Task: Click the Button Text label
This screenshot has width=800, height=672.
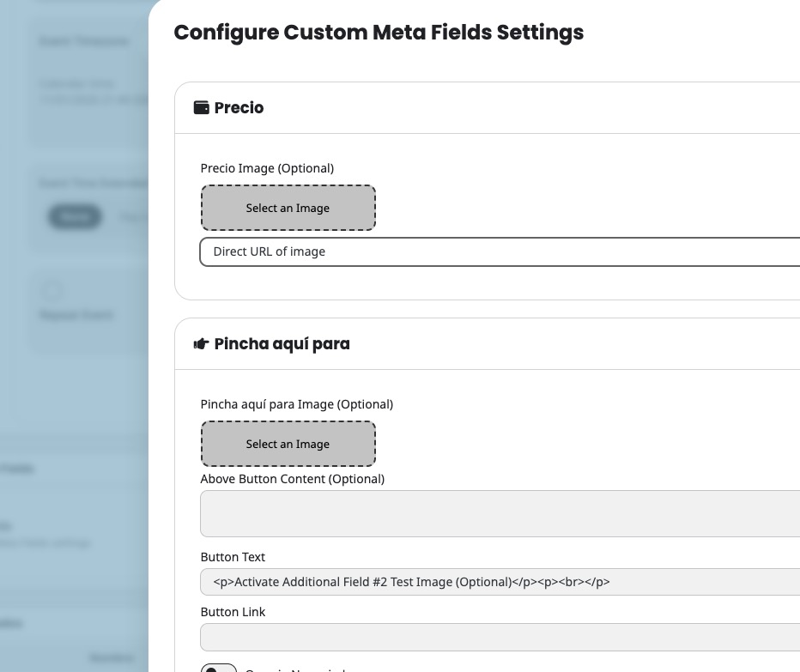Action: (x=233, y=557)
